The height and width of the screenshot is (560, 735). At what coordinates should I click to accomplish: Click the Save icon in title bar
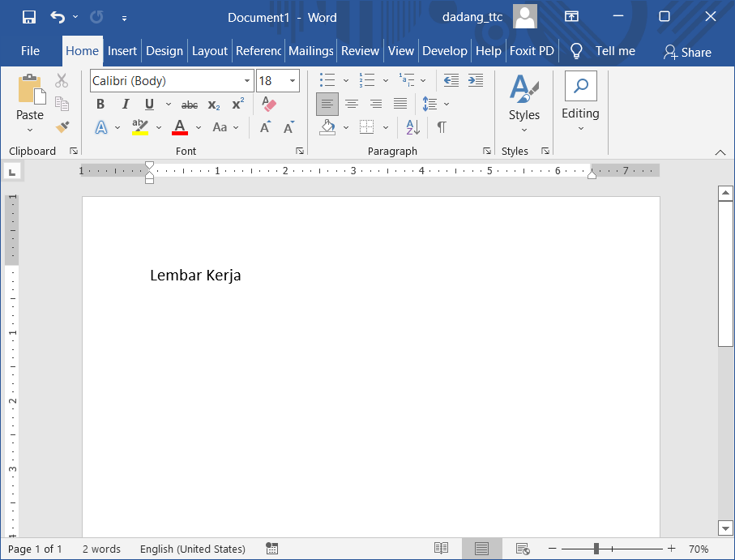(x=29, y=17)
